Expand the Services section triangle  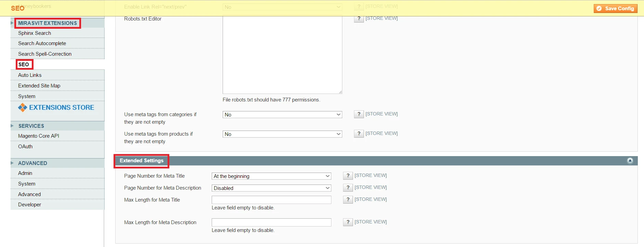coord(12,126)
